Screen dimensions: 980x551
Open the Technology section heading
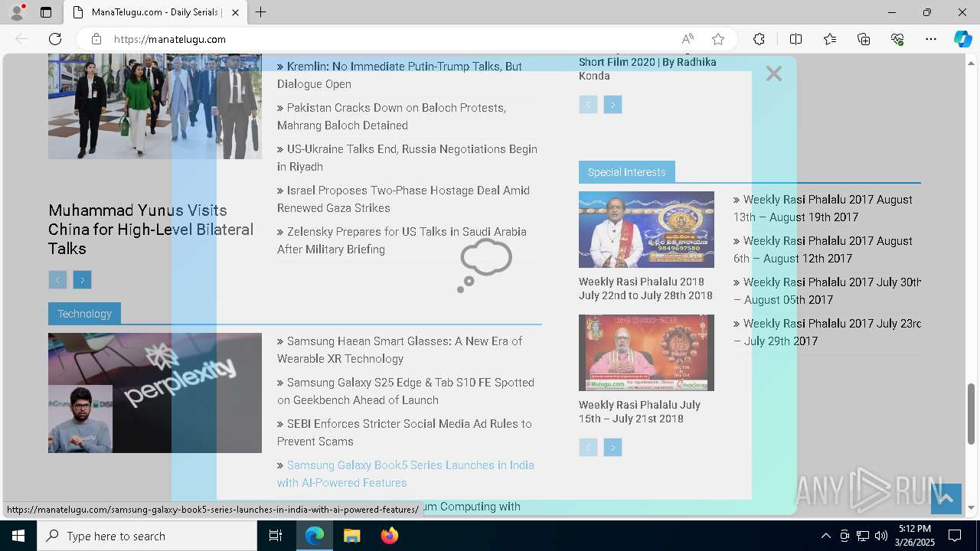click(84, 314)
